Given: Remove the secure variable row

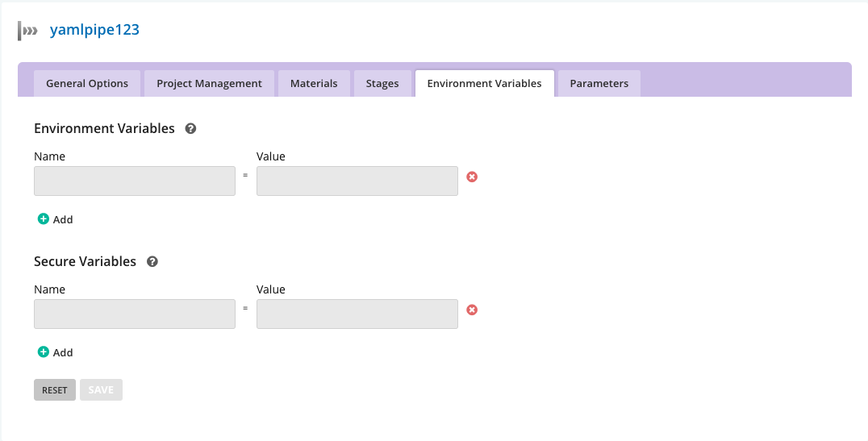Looking at the screenshot, I should (472, 310).
